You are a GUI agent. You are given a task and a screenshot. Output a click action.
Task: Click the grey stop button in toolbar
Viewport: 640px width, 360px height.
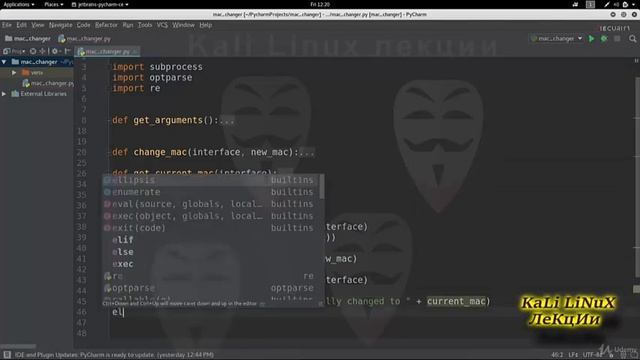617,38
